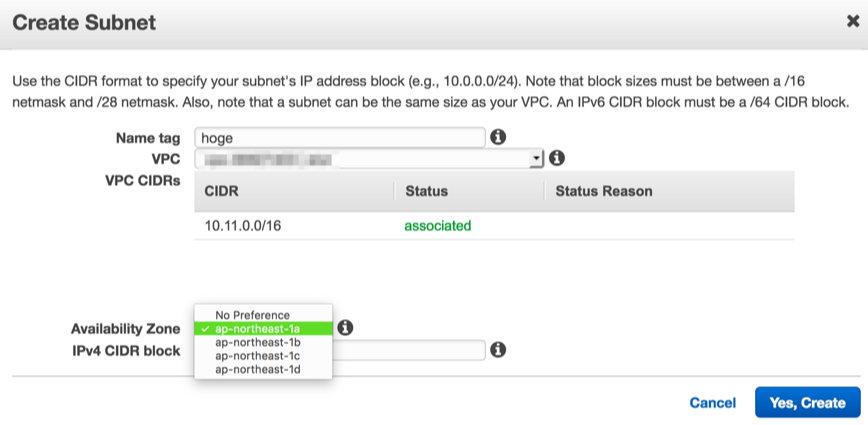Choose ap-northeast-1a from the zone list
Image resolution: width=868 pixels, height=425 pixels.
tap(263, 329)
